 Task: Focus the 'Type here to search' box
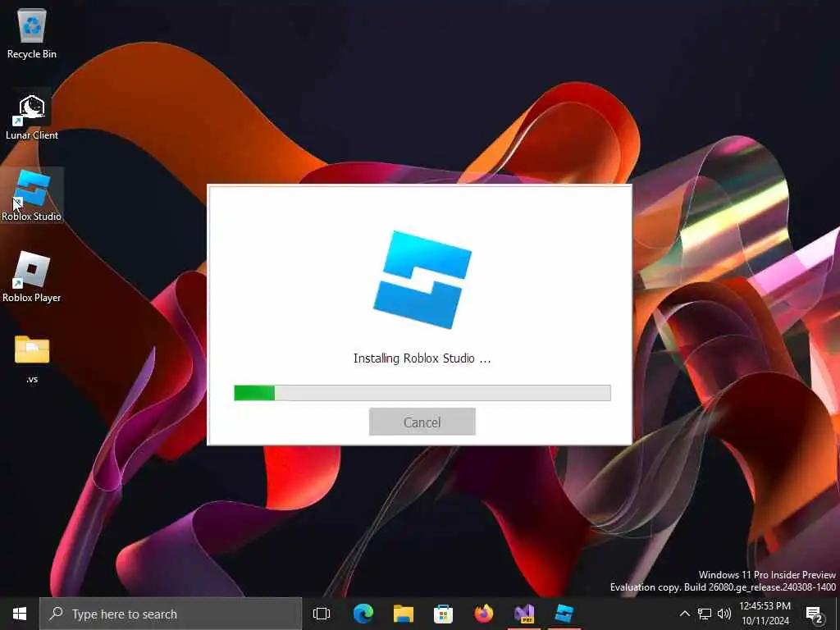(x=171, y=614)
